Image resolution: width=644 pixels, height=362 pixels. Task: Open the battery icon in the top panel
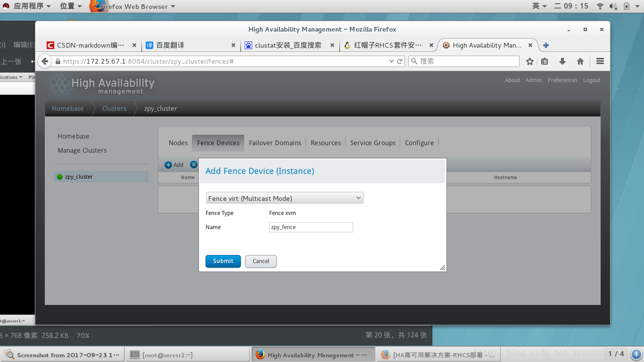(627, 6)
